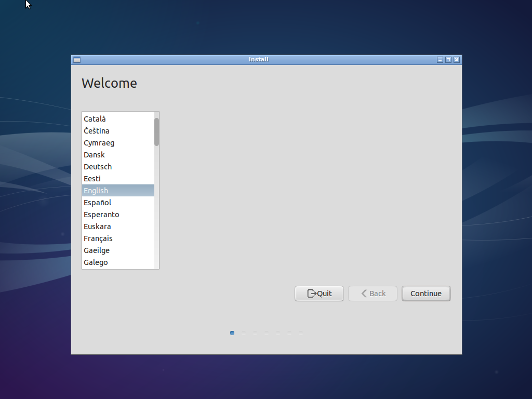Pick Eesti from the language list
Screen dimensions: 532x399
pos(118,179)
